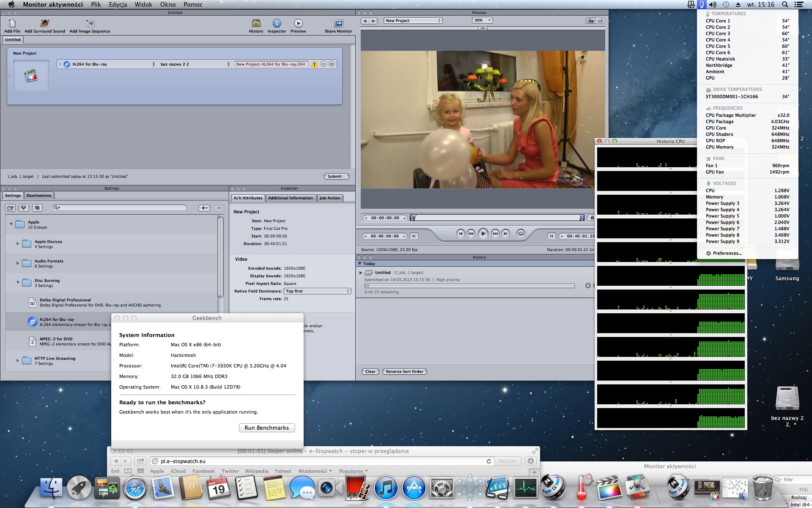Expand the Apple Devices settings group
The height and width of the screenshot is (508, 812).
point(18,244)
